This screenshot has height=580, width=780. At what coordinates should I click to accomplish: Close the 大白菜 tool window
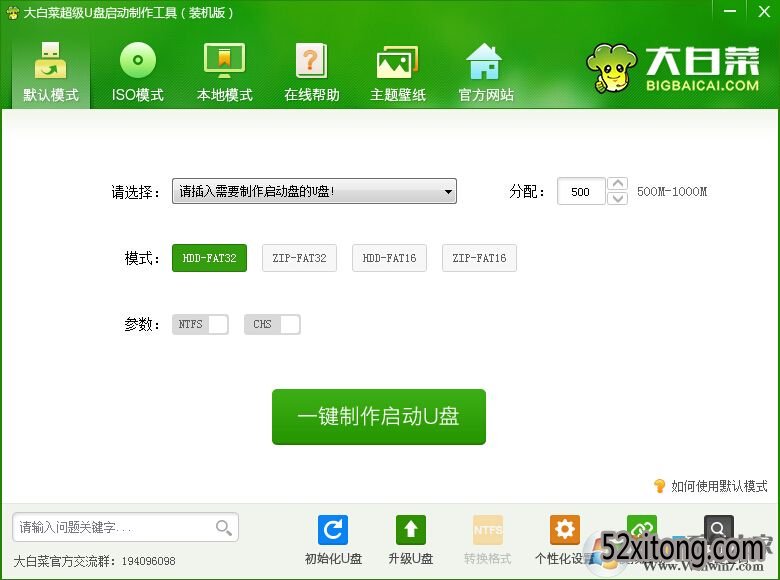[764, 11]
